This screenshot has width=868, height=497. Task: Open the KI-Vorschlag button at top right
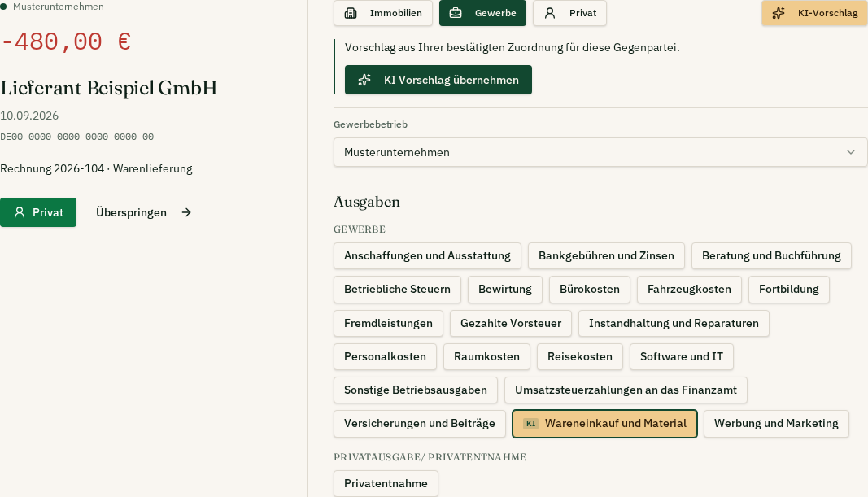(x=815, y=13)
